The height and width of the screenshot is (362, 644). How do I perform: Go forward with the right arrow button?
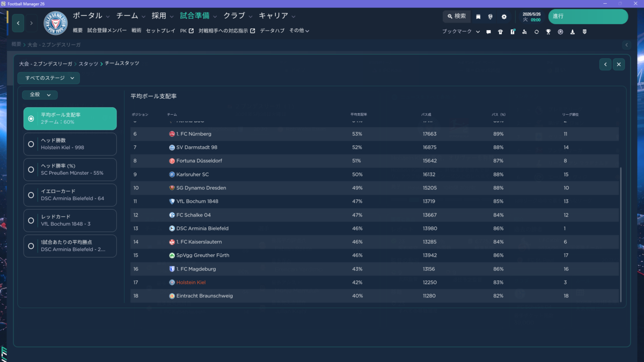(x=31, y=23)
